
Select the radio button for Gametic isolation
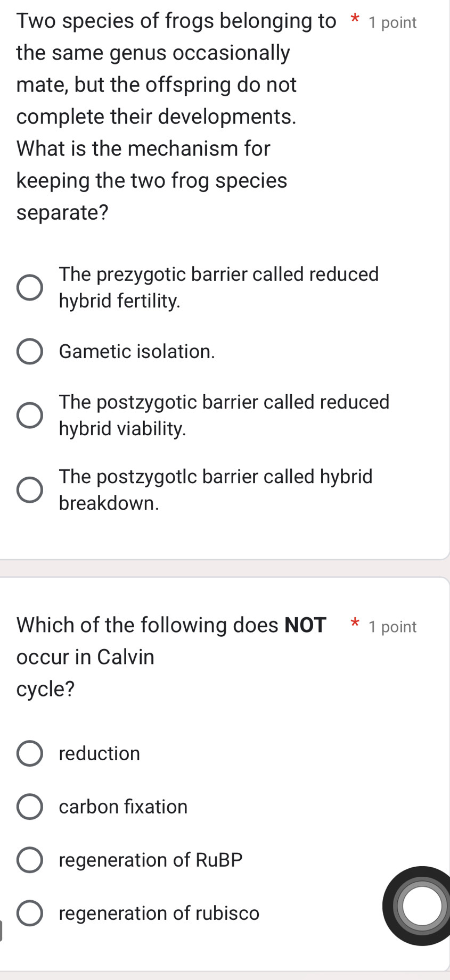pyautogui.click(x=29, y=351)
